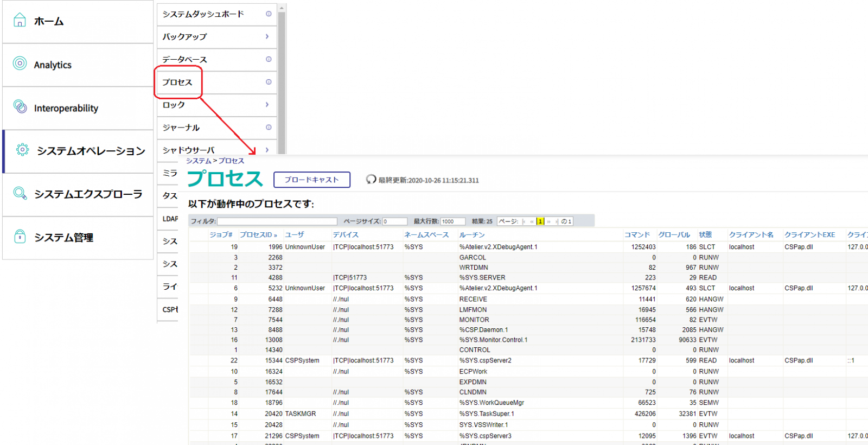The height and width of the screenshot is (445, 868).
Task: Select current page 1 in pager
Action: click(x=540, y=221)
